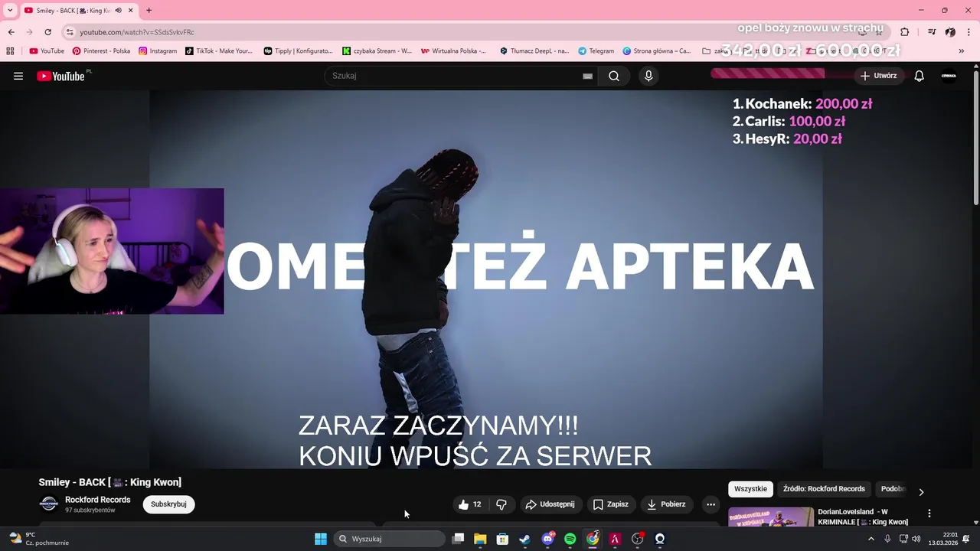Open the YouTube guide hamburger menu
The height and width of the screenshot is (551, 980).
18,76
